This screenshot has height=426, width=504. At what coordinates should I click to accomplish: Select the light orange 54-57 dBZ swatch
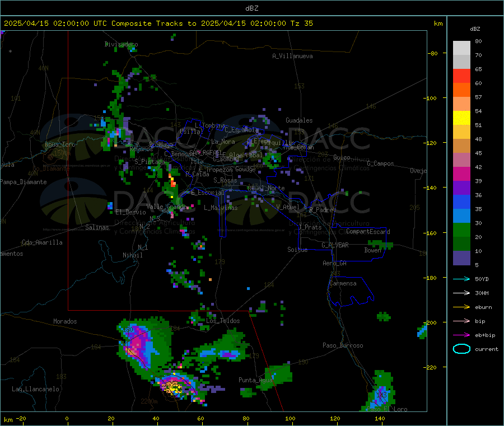pyautogui.click(x=461, y=104)
